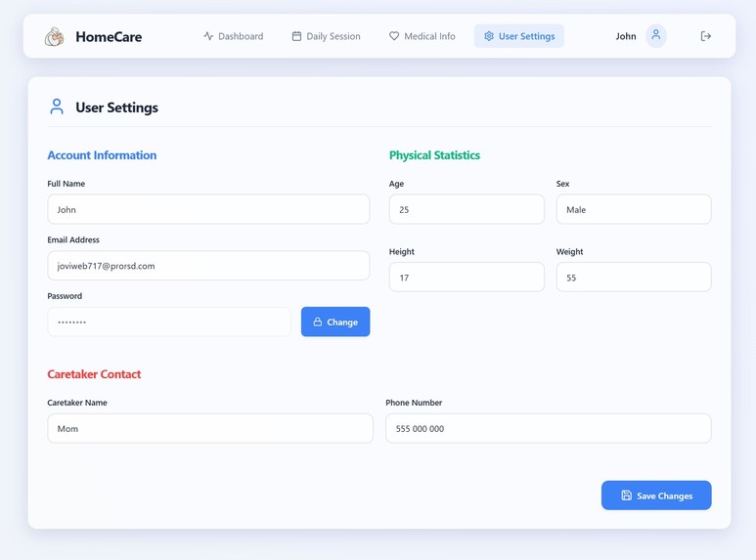Click the Email Address label
This screenshot has width=756, height=560.
click(x=73, y=239)
